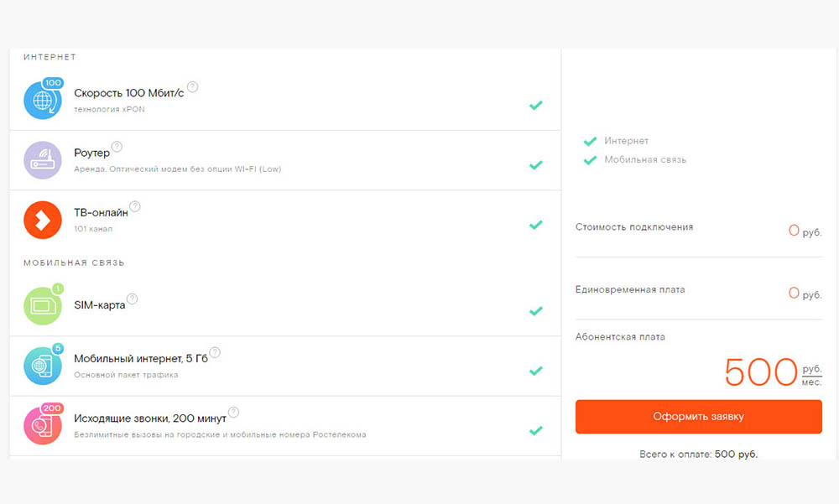The image size is (839, 504).
Task: Click the mobile internet 5 Гб icon
Action: click(x=42, y=366)
